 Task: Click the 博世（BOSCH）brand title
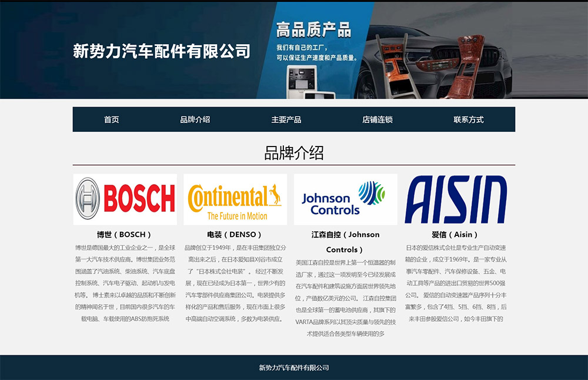(x=124, y=235)
